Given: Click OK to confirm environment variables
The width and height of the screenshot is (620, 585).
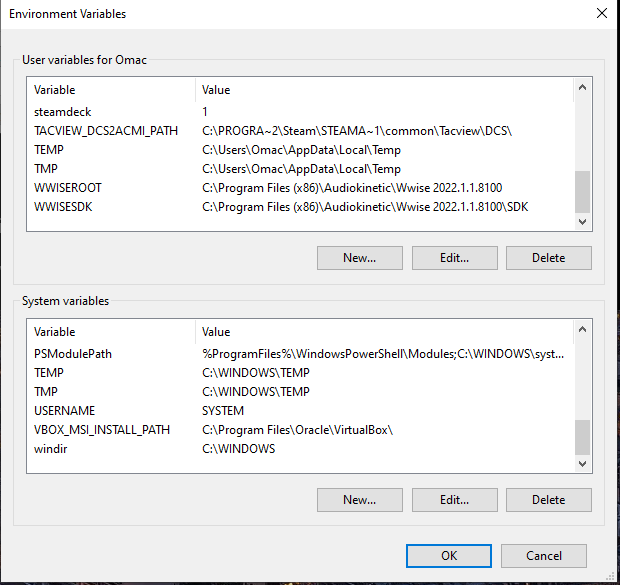Looking at the screenshot, I should pyautogui.click(x=449, y=555).
